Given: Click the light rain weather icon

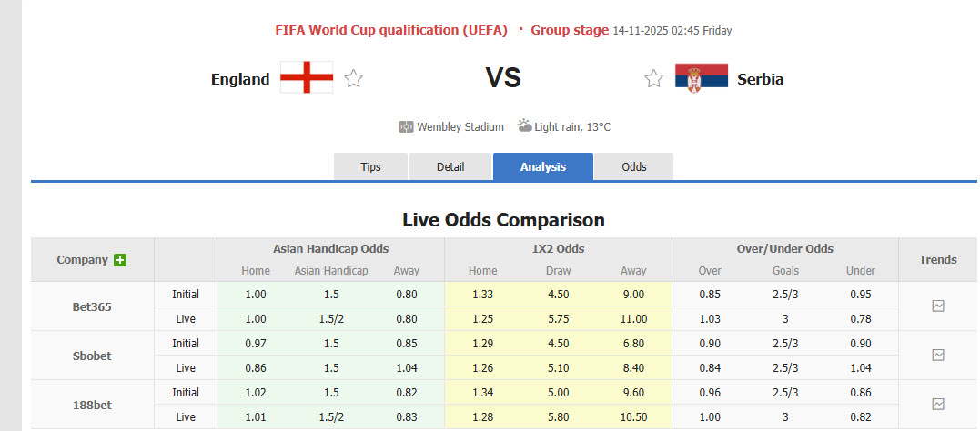Looking at the screenshot, I should 524,125.
